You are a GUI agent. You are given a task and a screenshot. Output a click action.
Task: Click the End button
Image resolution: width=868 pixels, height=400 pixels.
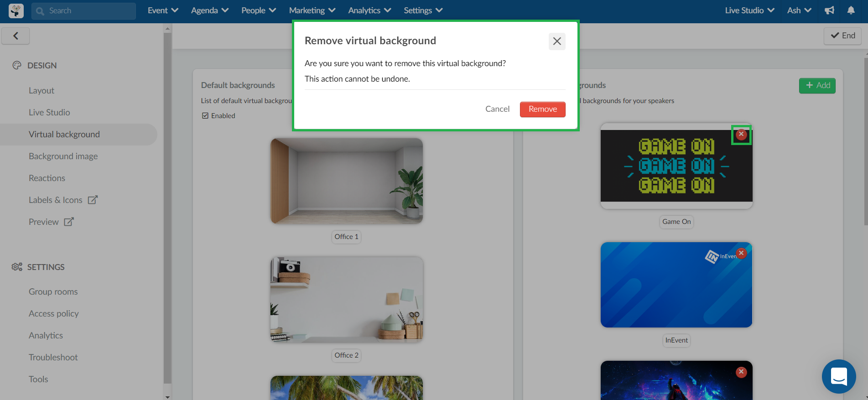coord(842,36)
